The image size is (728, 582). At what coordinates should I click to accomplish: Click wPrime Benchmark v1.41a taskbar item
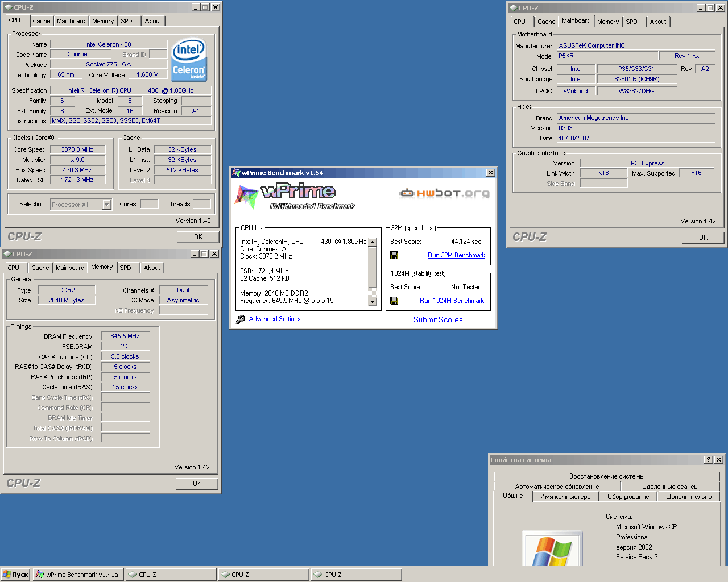(78, 575)
